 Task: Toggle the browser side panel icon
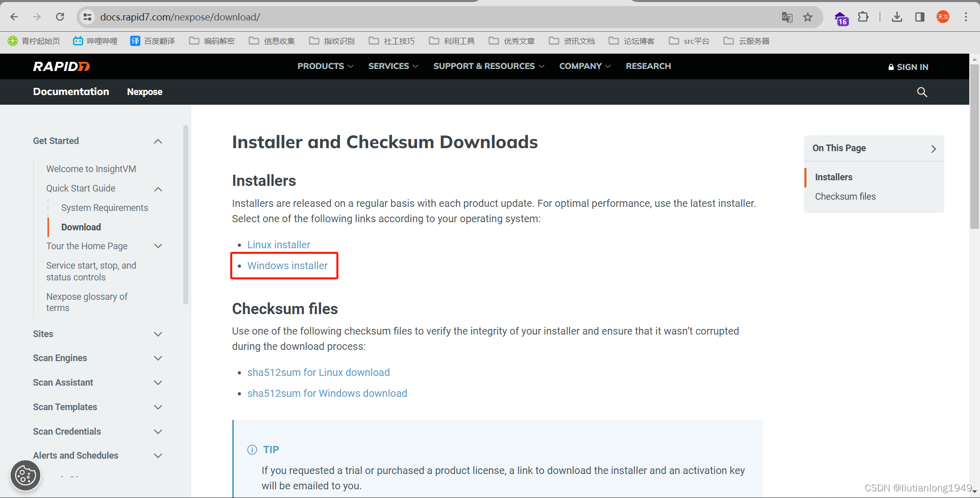(920, 17)
